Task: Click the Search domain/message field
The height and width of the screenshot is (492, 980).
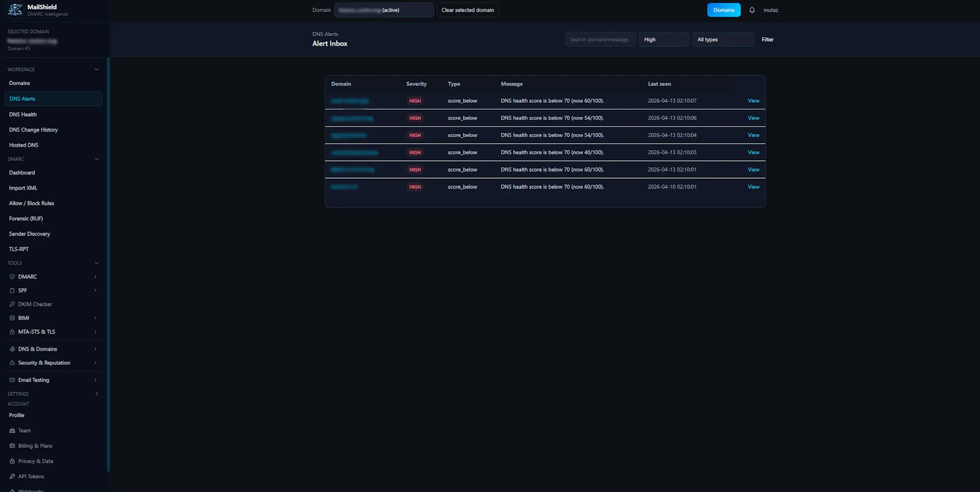Action: tap(600, 39)
